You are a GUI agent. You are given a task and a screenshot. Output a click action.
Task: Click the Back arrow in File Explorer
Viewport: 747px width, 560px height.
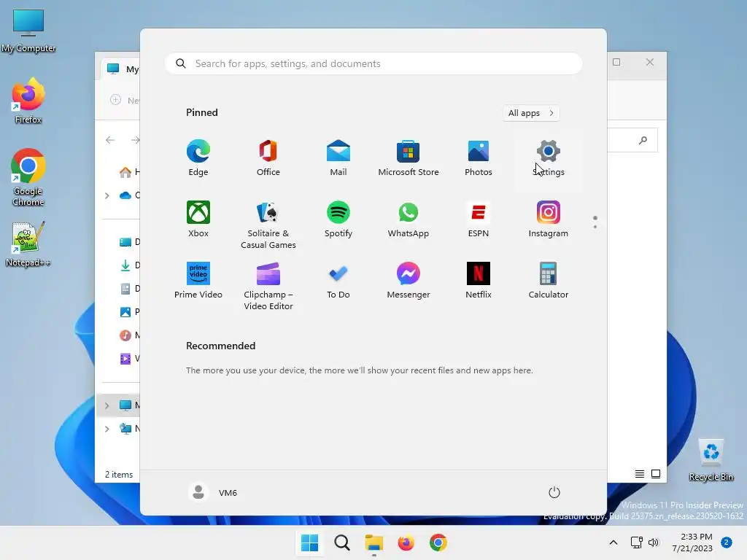tap(110, 139)
